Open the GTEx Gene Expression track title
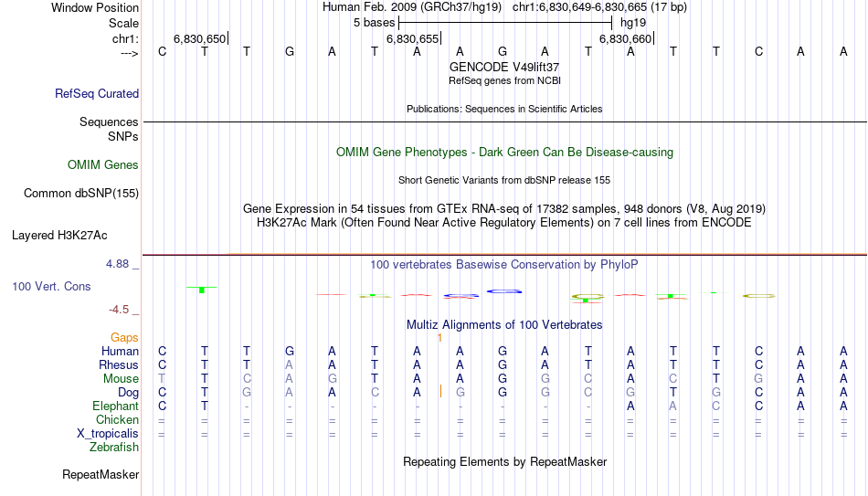 pyautogui.click(x=504, y=208)
